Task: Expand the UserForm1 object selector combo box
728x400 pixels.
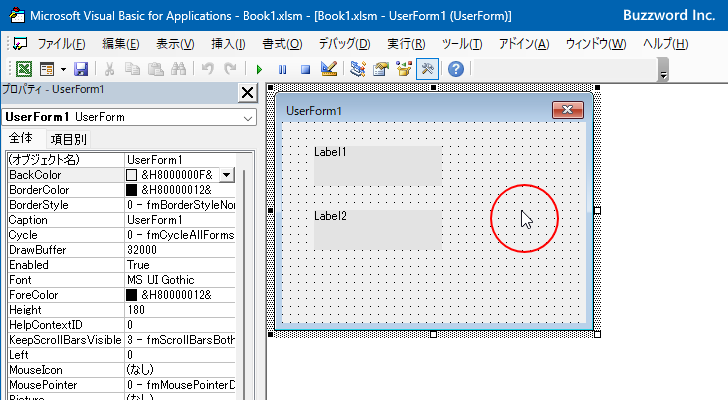Action: click(x=248, y=118)
